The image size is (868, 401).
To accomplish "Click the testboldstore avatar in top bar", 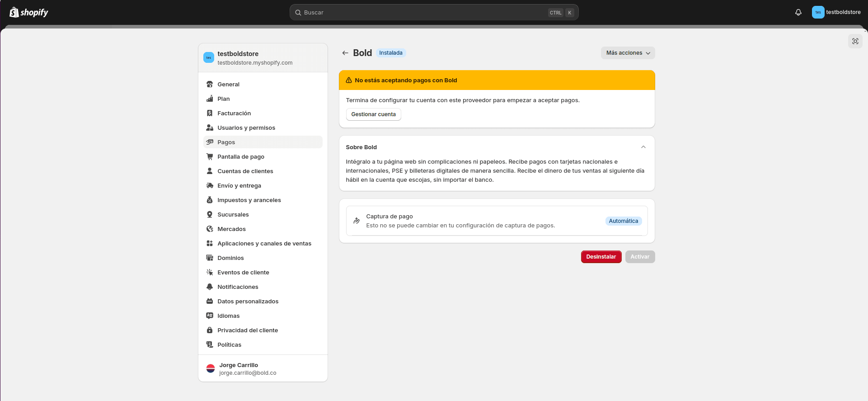I will tap(818, 12).
